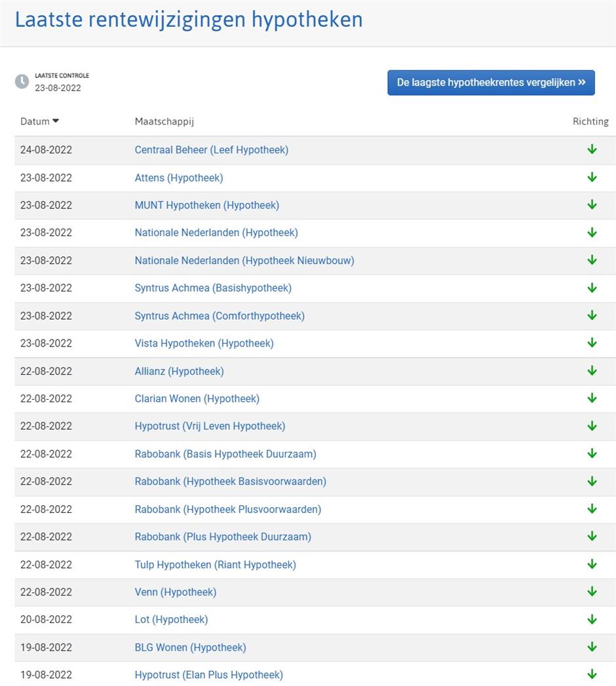616x686 pixels.
Task: Open MUNT Hypotheken (Hypotheek) link
Action: [207, 205]
